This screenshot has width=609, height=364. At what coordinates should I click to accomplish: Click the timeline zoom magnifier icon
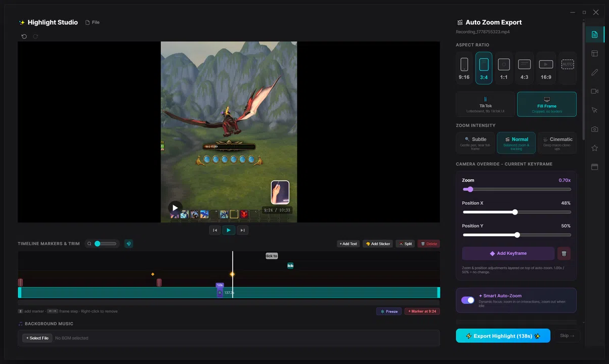pos(90,244)
